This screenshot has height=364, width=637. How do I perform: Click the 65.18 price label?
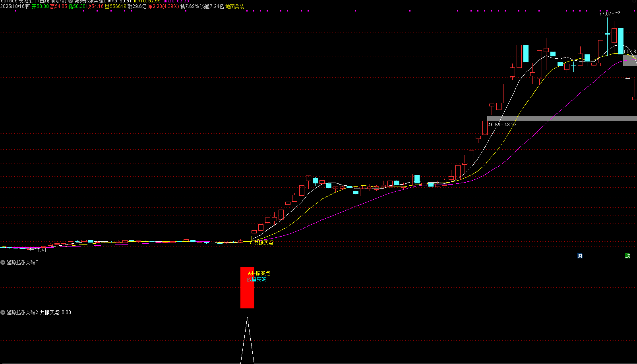[630, 52]
